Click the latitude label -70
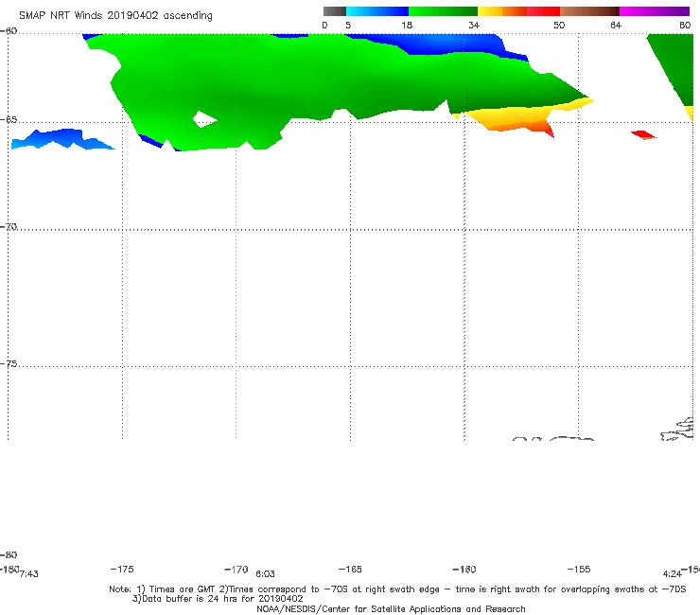700x615 pixels. 9,227
